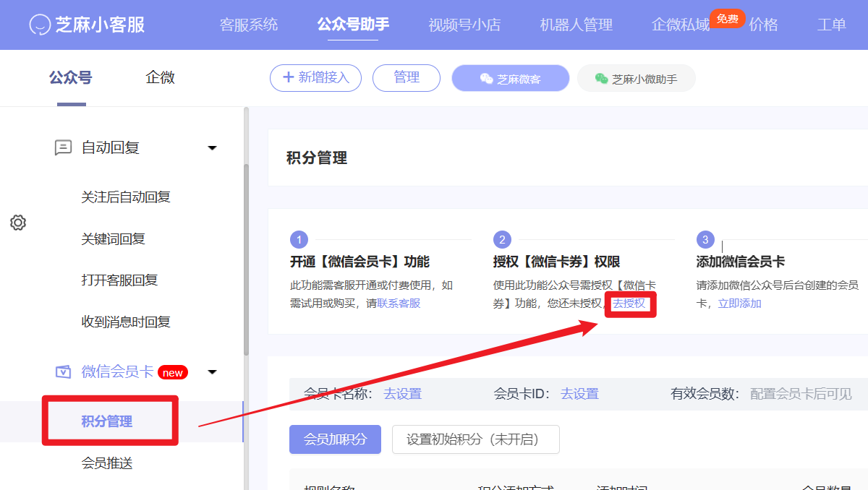Open 会员推送 in sidebar
Image resolution: width=868 pixels, height=490 pixels.
[x=107, y=463]
